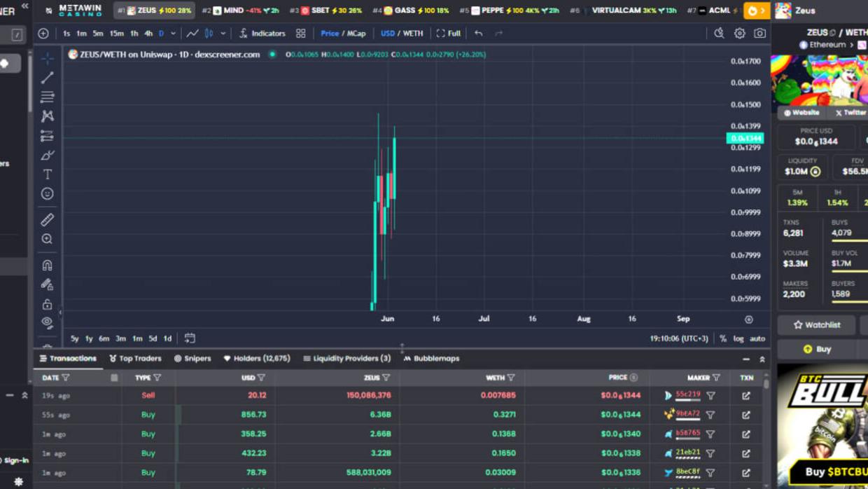This screenshot has height=489, width=868.
Task: Switch to the Top Traders tab
Action: [135, 359]
